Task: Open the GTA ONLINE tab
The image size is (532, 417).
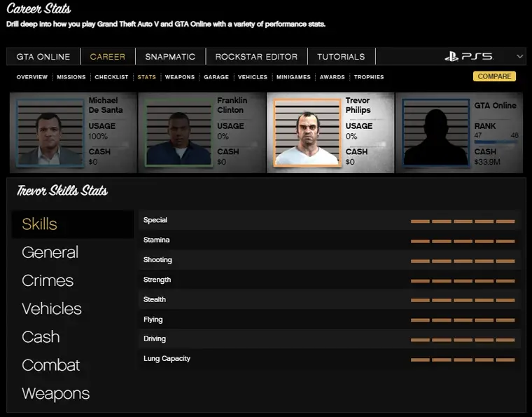Action: (x=43, y=57)
